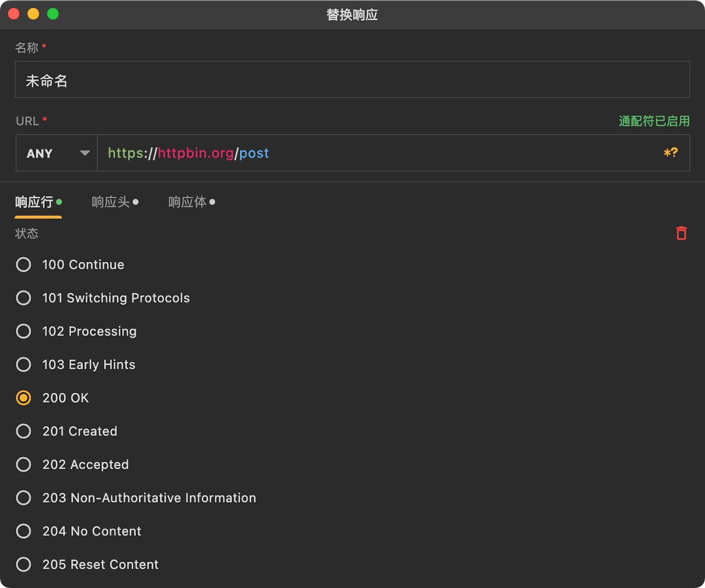Screen dimensions: 705x588
Task: Focus the 名称 field containing 未命名
Action: tap(352, 79)
